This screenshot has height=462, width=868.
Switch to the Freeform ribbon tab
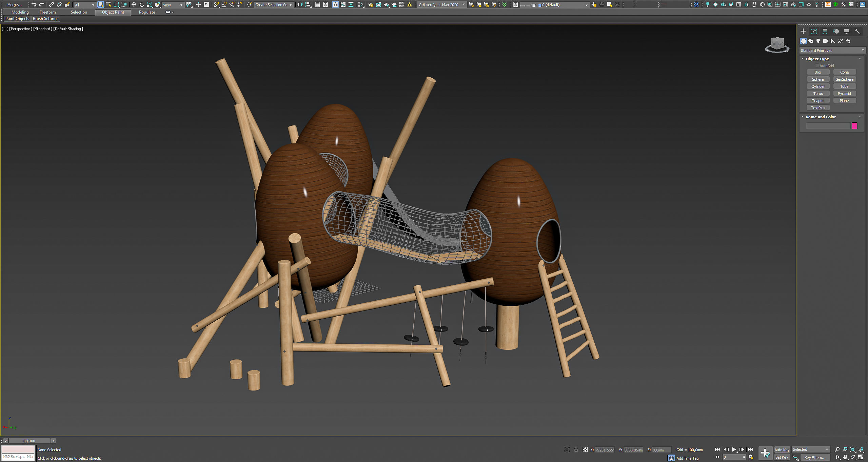(x=47, y=12)
